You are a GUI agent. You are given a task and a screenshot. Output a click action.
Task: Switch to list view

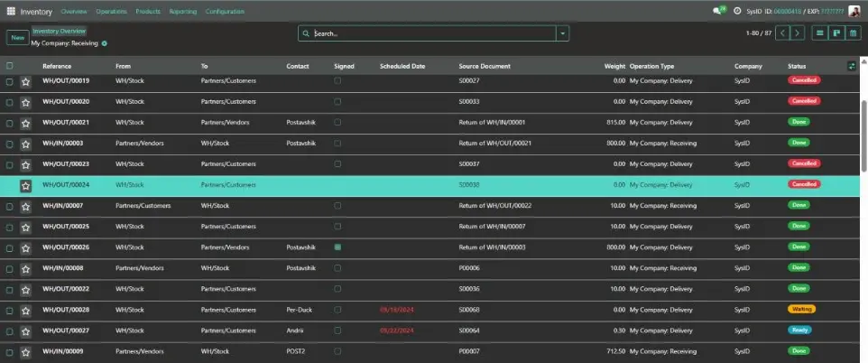coord(819,33)
